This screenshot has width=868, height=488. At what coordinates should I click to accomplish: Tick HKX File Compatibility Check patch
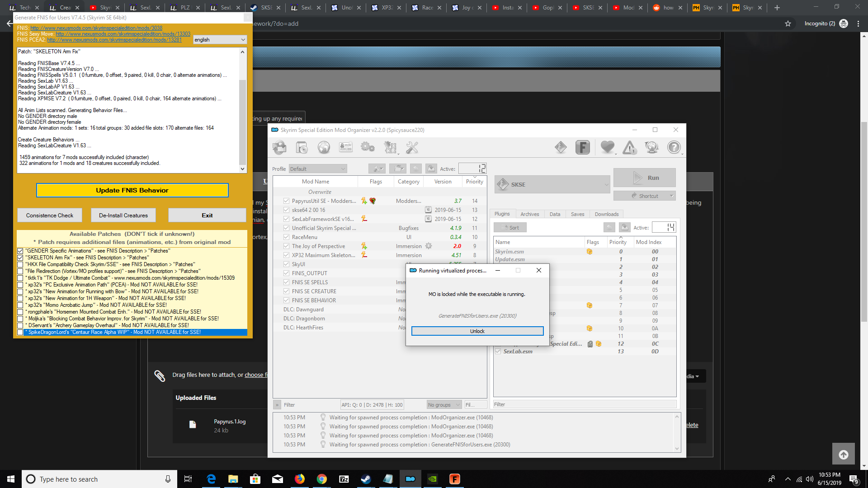tap(20, 264)
